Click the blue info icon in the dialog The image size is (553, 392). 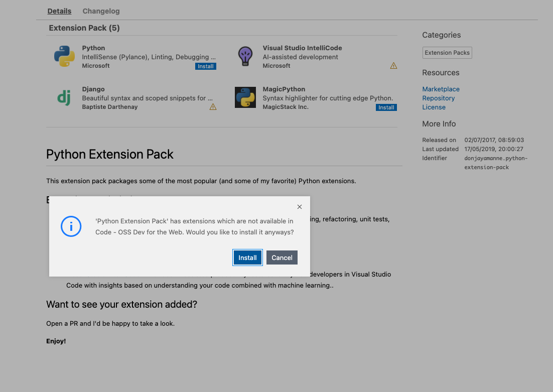click(71, 226)
